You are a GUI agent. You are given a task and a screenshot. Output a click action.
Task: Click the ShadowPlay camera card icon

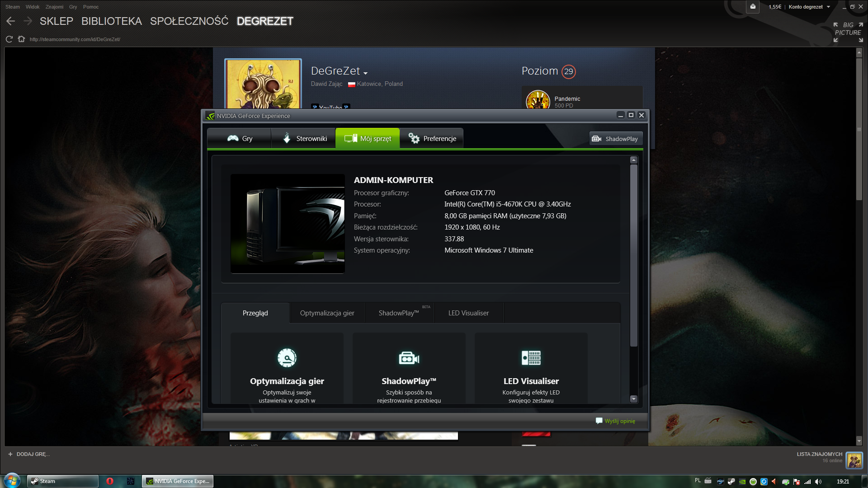click(x=409, y=358)
